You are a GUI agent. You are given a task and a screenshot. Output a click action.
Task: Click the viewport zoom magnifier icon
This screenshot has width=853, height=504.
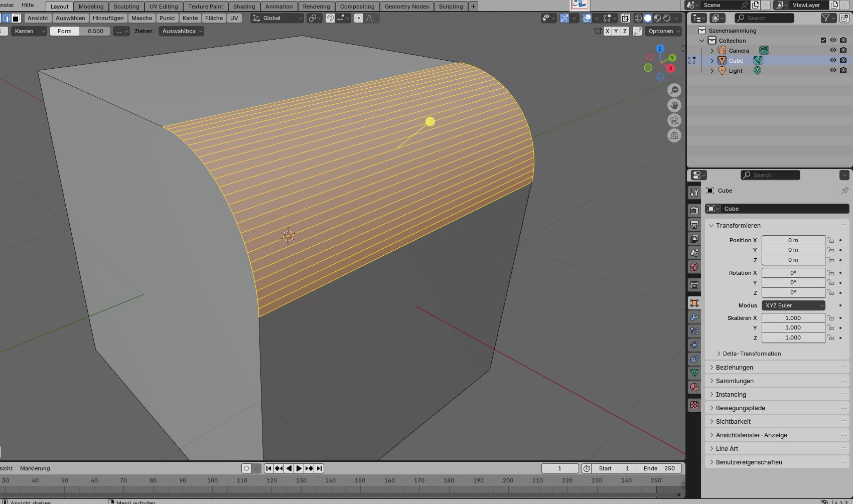674,90
